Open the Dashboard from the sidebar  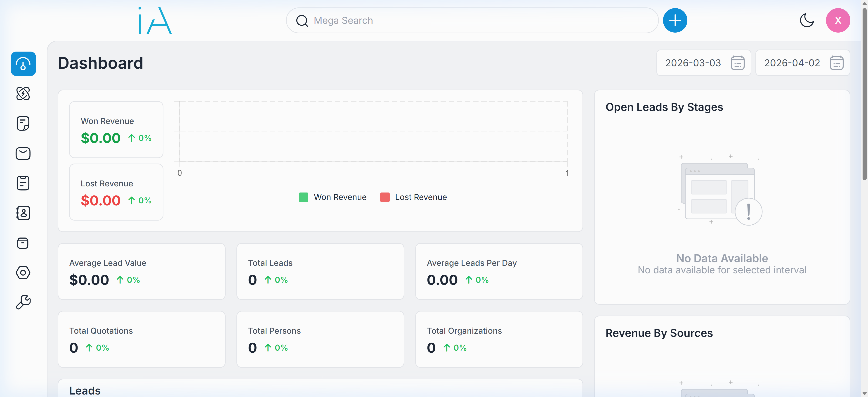23,64
